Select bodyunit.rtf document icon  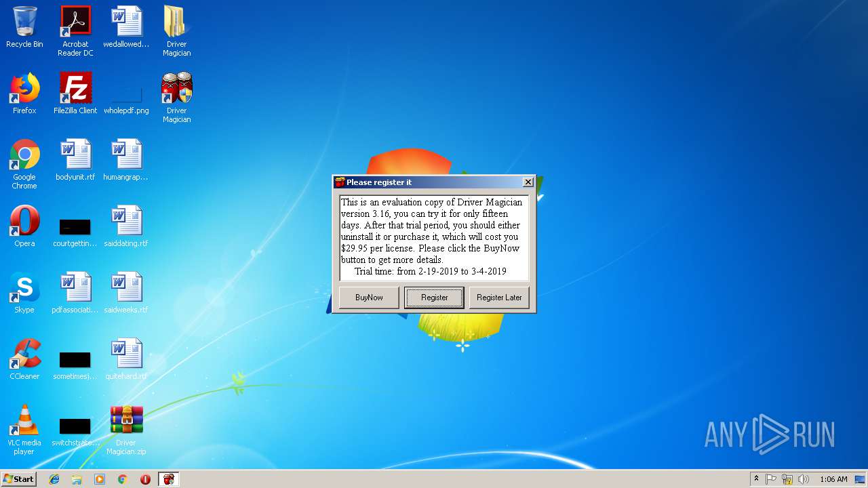75,160
